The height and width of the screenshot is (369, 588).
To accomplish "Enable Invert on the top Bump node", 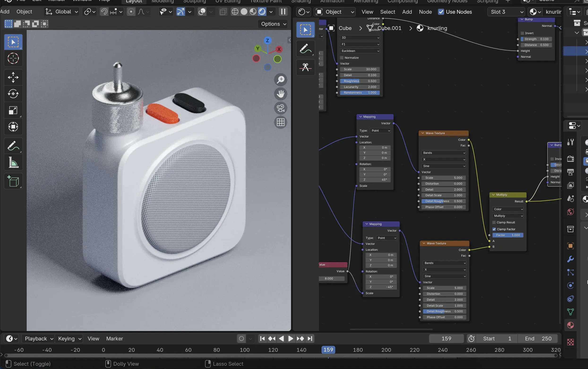I will pyautogui.click(x=522, y=33).
